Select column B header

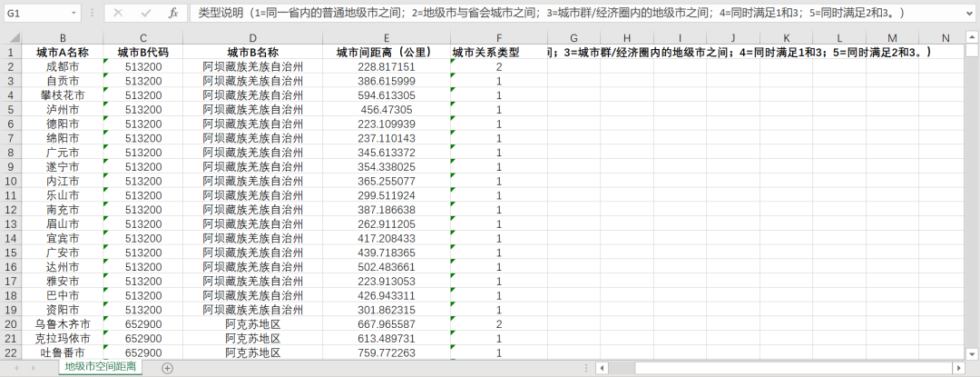tap(64, 38)
